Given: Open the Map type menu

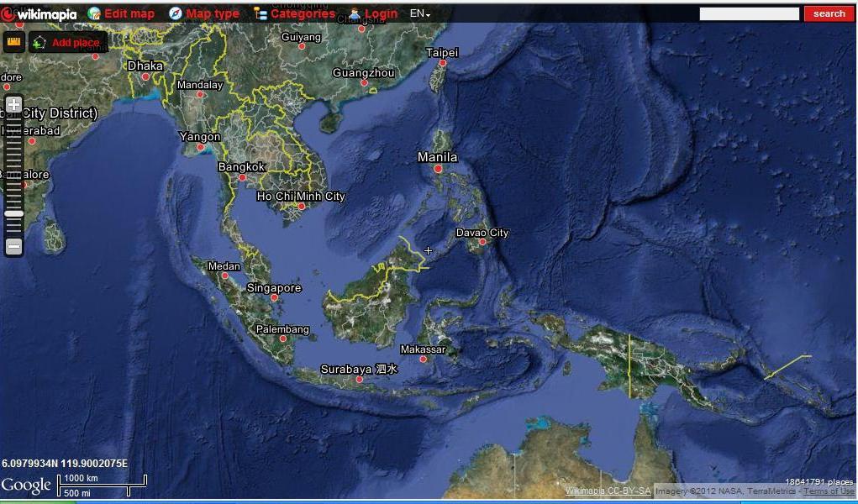Looking at the screenshot, I should click(204, 13).
